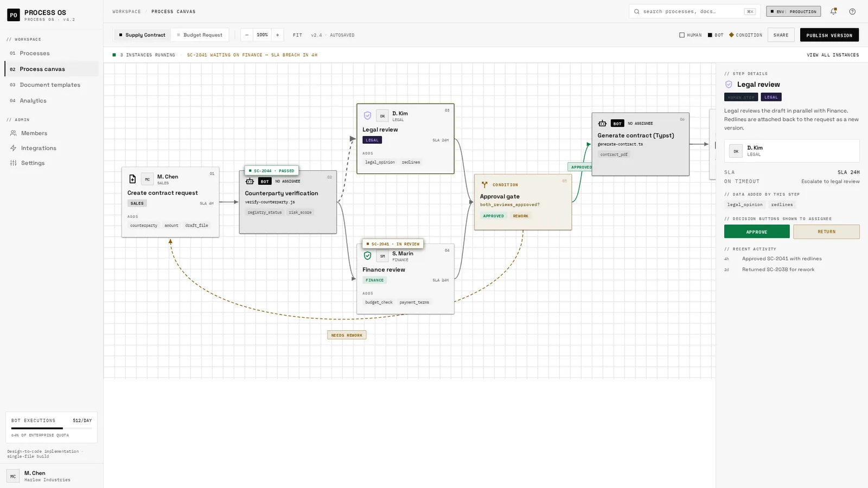868x488 pixels.
Task: Click the Return decision button
Action: [x=826, y=232]
